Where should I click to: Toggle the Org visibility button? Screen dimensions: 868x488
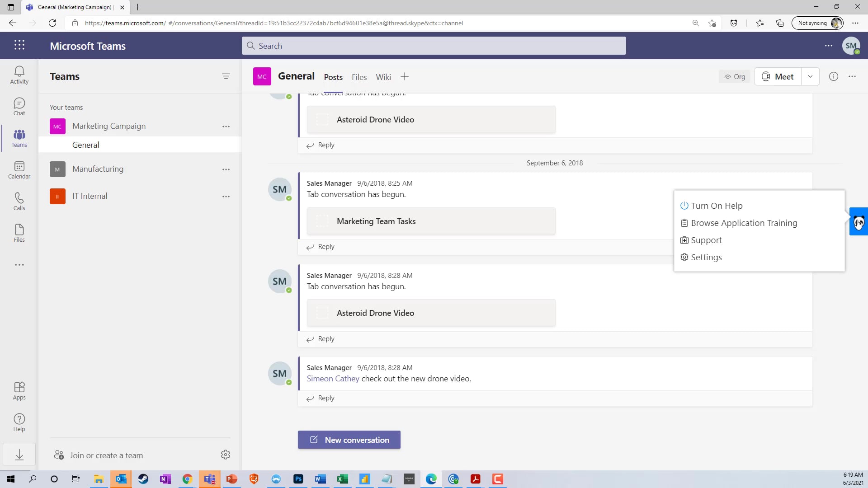[735, 76]
